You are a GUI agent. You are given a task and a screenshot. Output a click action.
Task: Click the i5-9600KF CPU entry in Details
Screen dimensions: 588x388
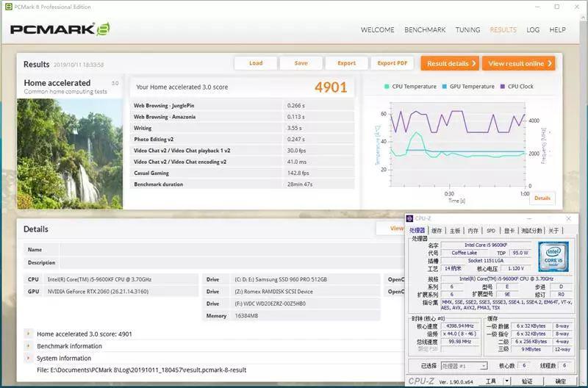pos(111,279)
